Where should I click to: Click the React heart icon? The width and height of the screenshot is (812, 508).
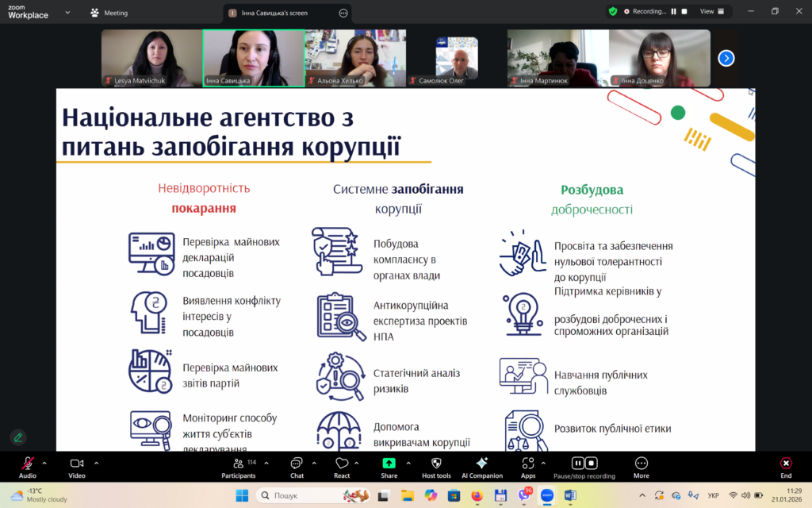pos(342,464)
